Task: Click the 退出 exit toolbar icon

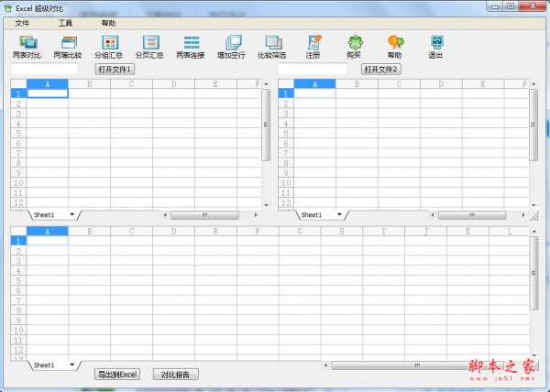Action: coord(435,48)
